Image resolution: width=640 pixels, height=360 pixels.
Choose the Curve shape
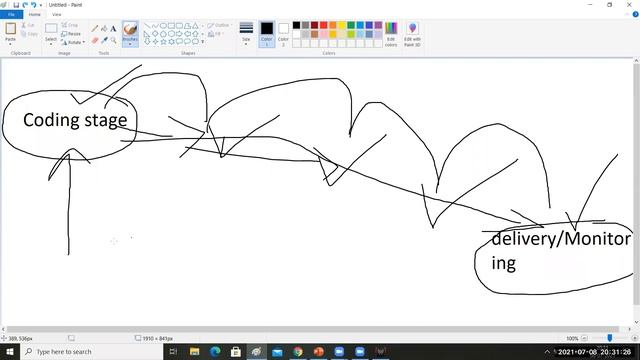pyautogui.click(x=155, y=26)
